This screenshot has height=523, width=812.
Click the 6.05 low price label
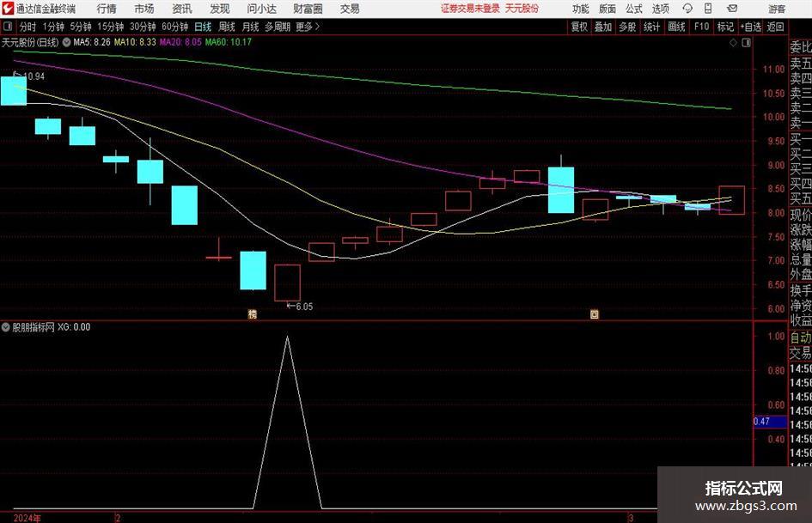tap(304, 307)
